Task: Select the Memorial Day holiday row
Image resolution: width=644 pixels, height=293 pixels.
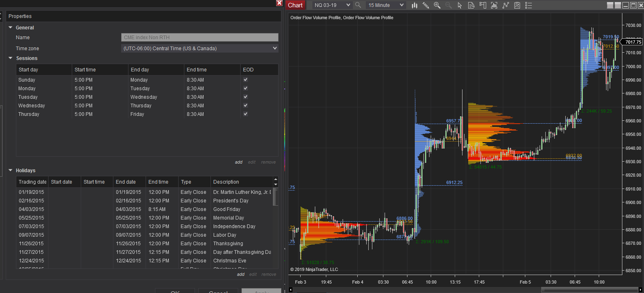Action: coord(144,218)
